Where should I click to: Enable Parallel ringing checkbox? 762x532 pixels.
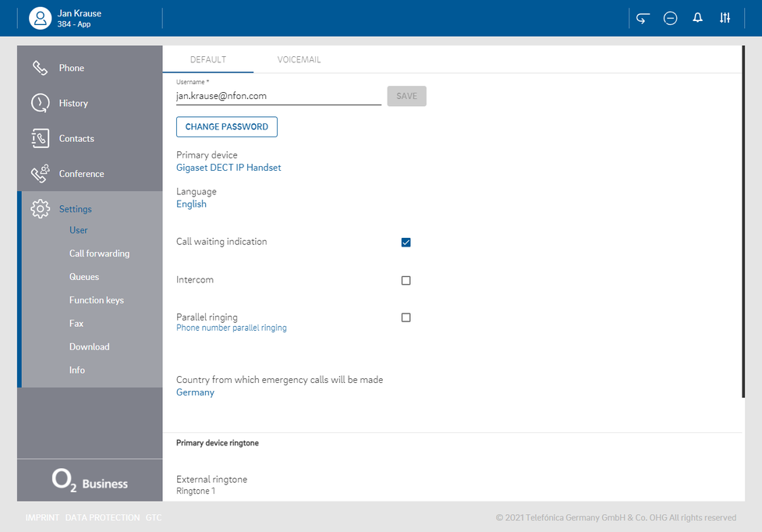click(x=406, y=317)
